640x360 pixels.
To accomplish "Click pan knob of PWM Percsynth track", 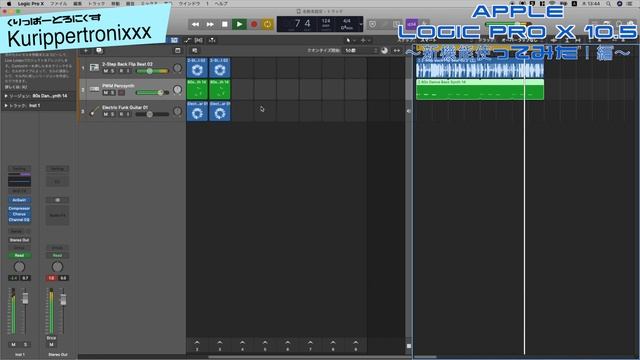I will (177, 89).
